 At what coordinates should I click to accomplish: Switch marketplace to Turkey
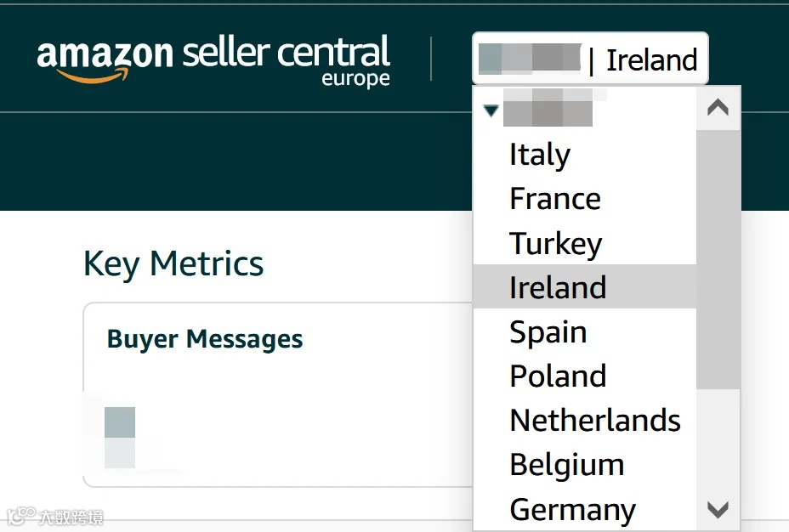coord(556,243)
